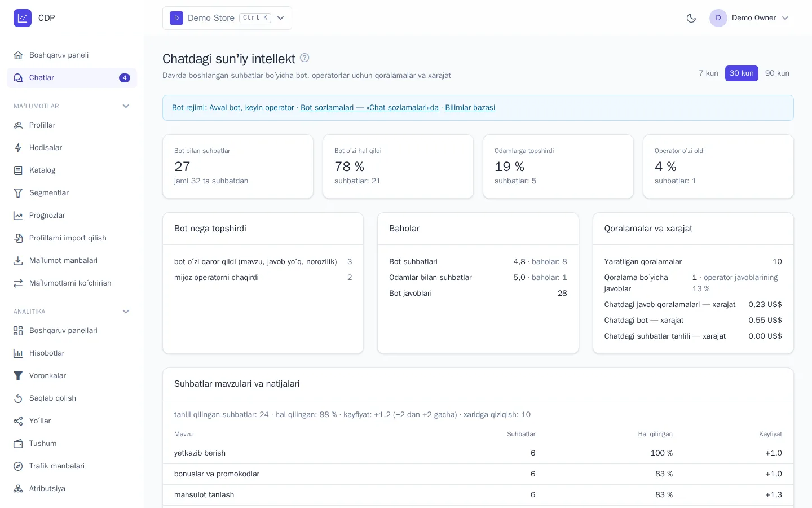Click the Boshqaruv paneli home icon
The width and height of the screenshot is (812, 508).
click(18, 55)
